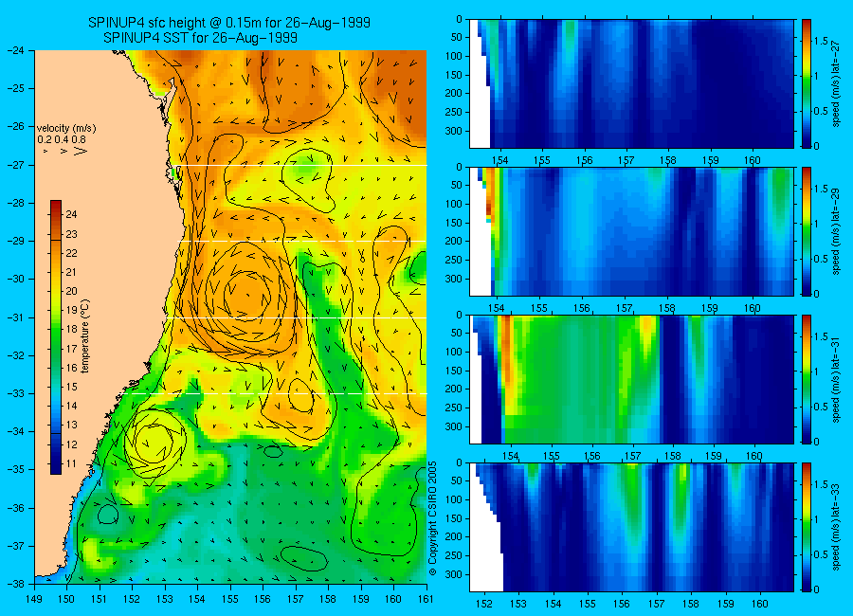Click the "157" longitude tick under the lat=-27 section
This screenshot has height=616, width=853.
(626, 160)
